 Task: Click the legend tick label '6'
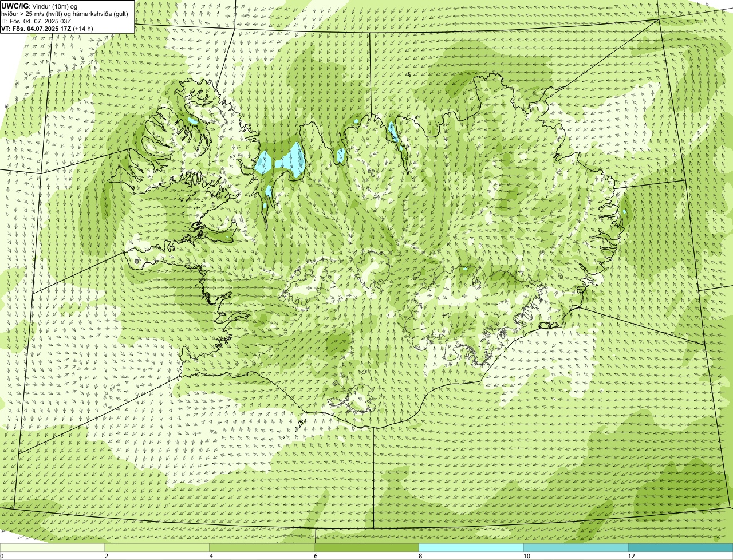(316, 556)
